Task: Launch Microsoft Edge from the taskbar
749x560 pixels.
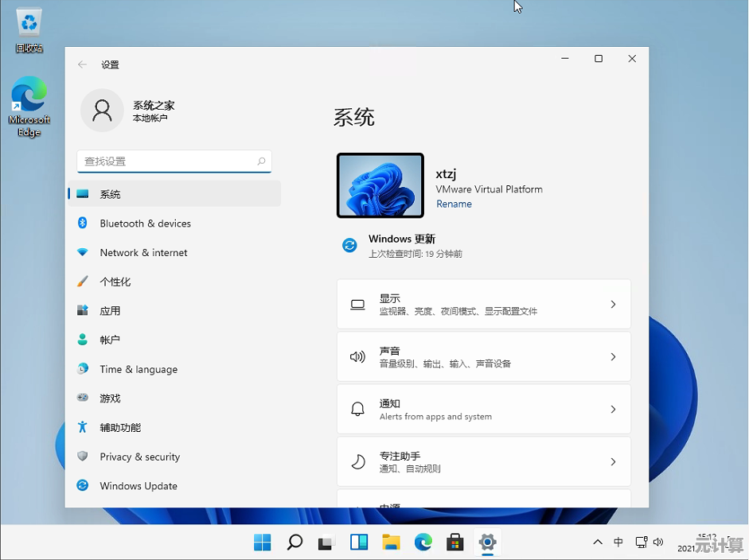Action: [423, 542]
